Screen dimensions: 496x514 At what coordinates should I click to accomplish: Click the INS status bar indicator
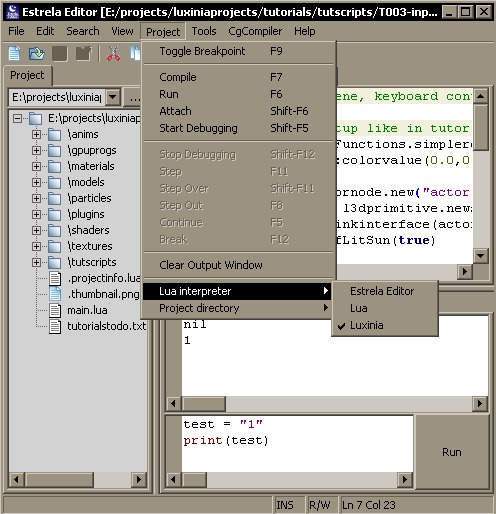pyautogui.click(x=285, y=505)
